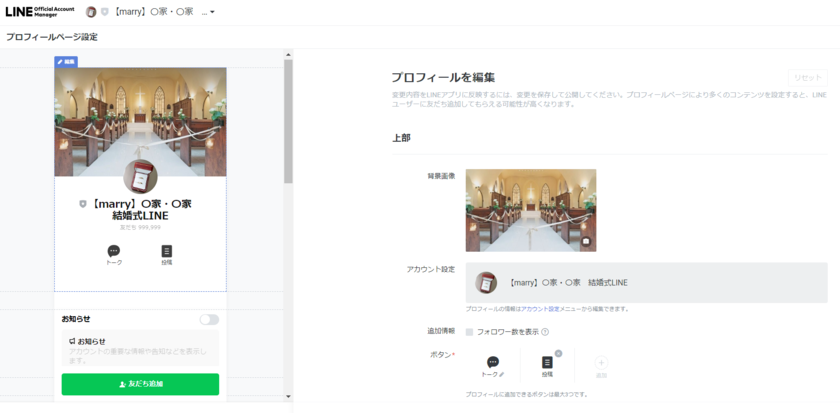Select the 投稿 button in the ボタン settings
Screen dimensions: 840x413
(x=547, y=367)
